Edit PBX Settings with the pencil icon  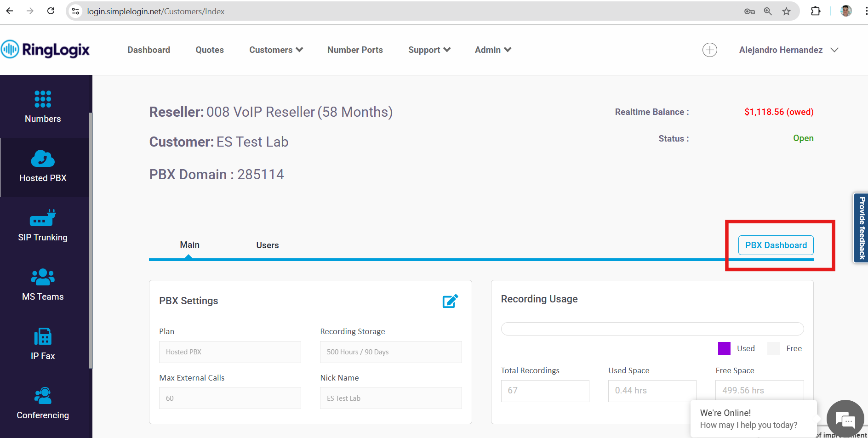click(450, 301)
